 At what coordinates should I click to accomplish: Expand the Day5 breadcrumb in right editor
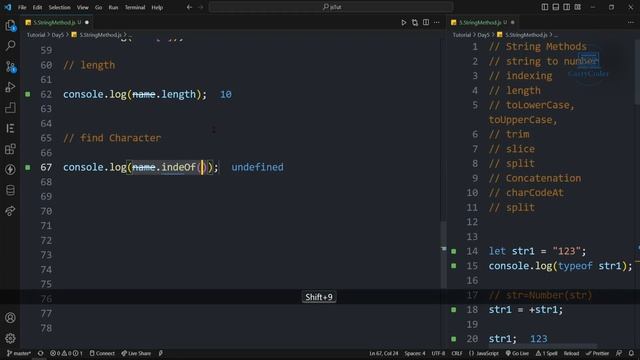pyautogui.click(x=483, y=35)
